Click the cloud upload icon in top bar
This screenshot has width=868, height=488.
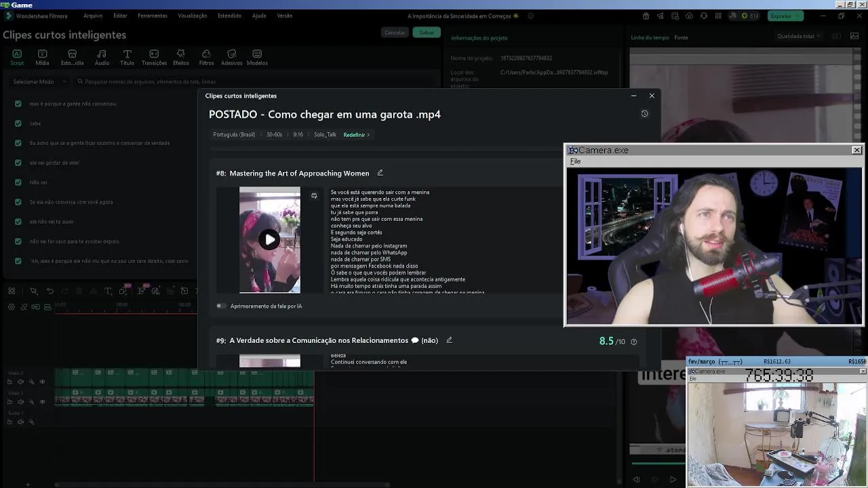click(689, 16)
